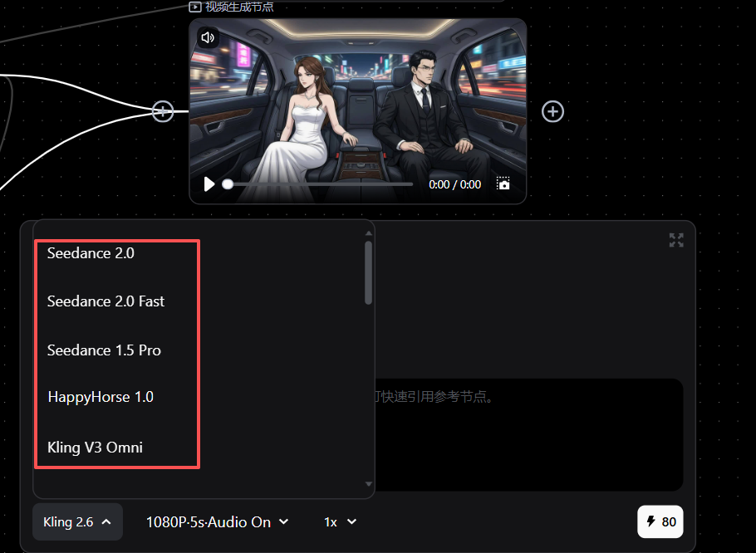This screenshot has width=756, height=553.
Task: Click the model list scrollbar thumb
Action: pos(368,272)
